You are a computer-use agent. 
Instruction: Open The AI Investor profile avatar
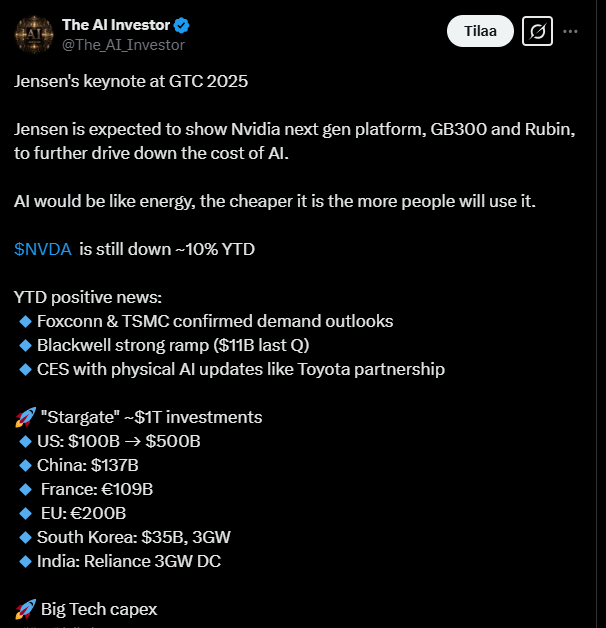coord(34,33)
